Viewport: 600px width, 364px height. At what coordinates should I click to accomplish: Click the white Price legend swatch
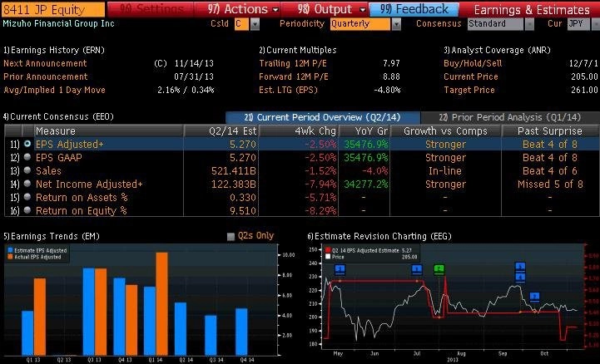(x=328, y=257)
